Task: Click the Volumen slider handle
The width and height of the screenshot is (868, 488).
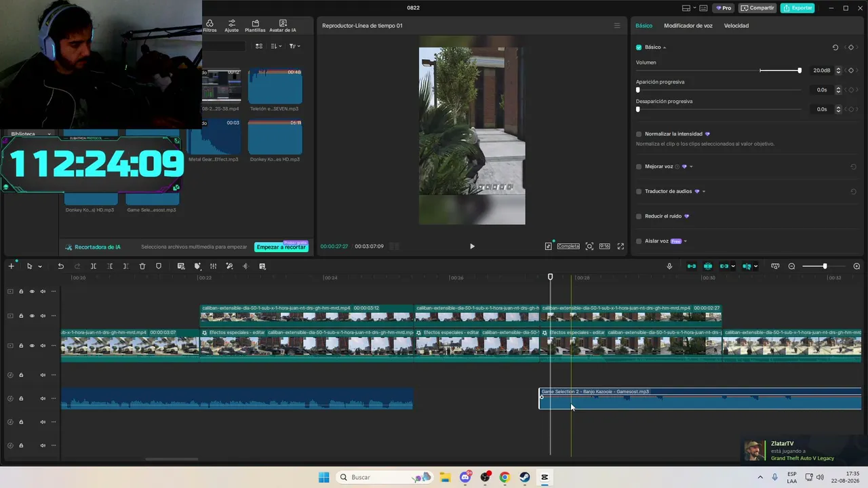Action: click(800, 70)
